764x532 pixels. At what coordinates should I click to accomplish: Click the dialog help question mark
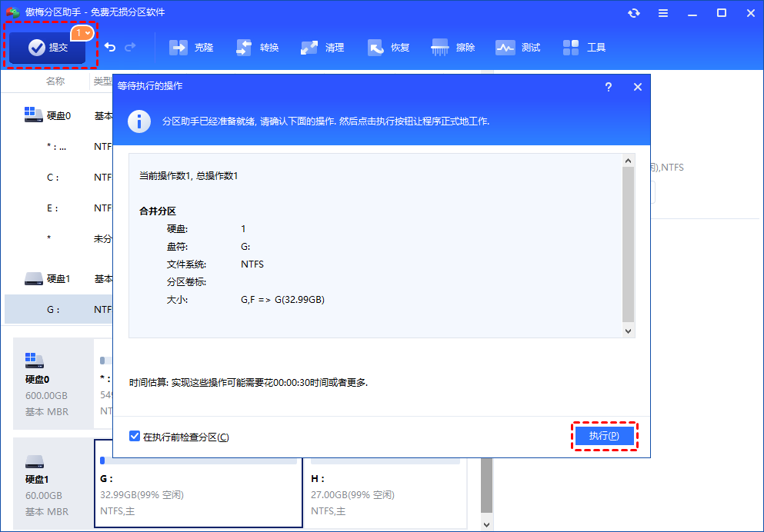tap(608, 87)
